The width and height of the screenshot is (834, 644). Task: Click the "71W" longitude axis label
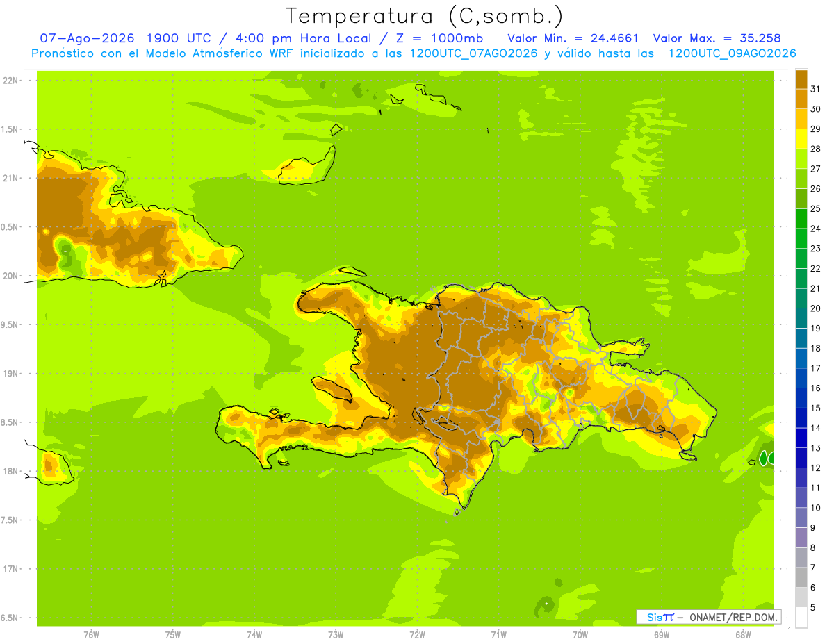click(x=498, y=635)
